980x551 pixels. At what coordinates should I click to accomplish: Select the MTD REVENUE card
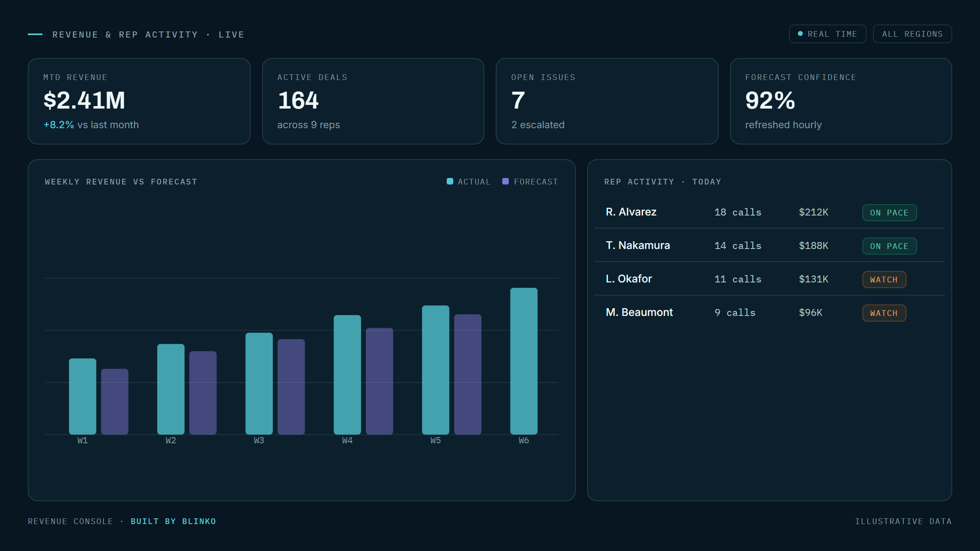tap(139, 101)
